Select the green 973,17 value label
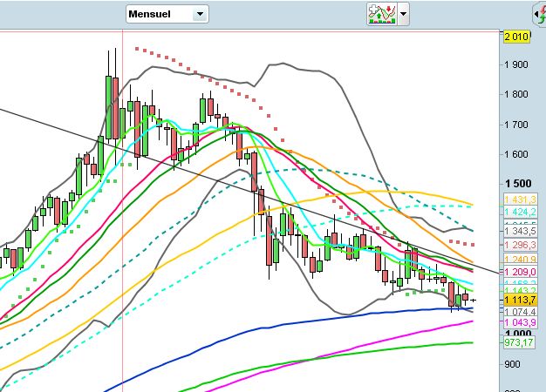 519,342
